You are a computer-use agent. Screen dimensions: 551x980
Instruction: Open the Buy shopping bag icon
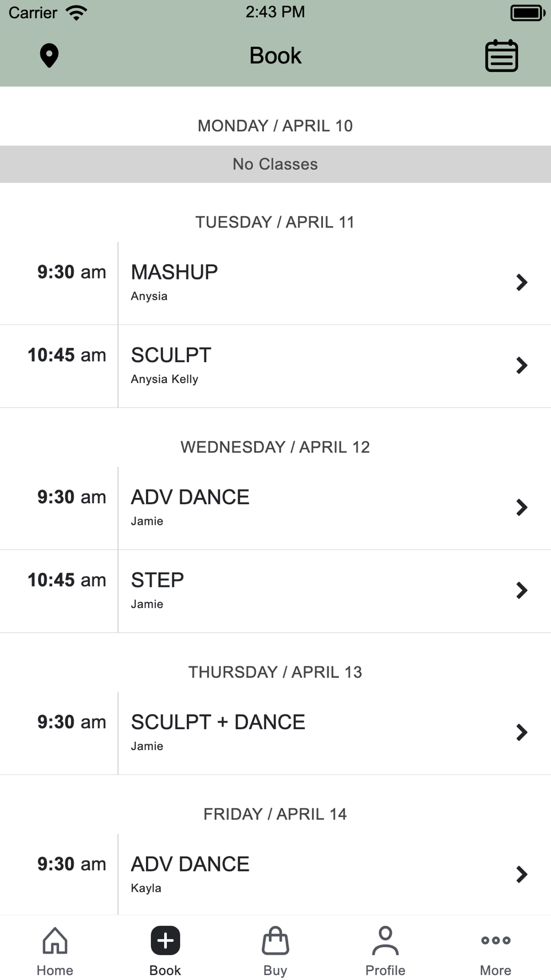click(x=275, y=940)
